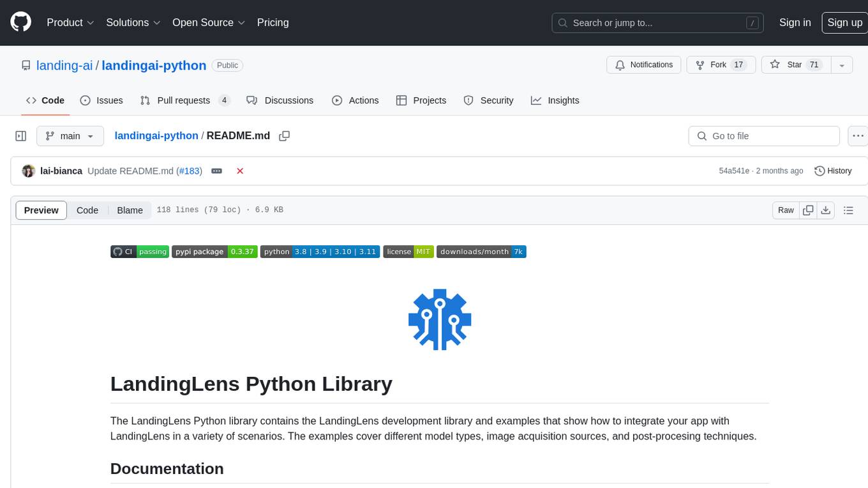Open the README outline icon

pos(848,210)
